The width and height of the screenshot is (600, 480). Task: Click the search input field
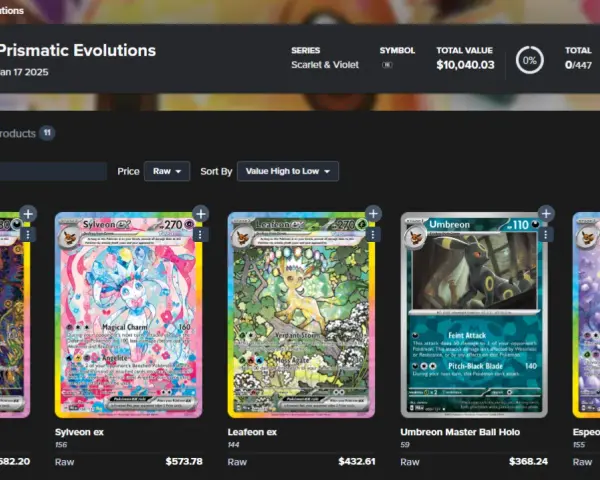53,171
